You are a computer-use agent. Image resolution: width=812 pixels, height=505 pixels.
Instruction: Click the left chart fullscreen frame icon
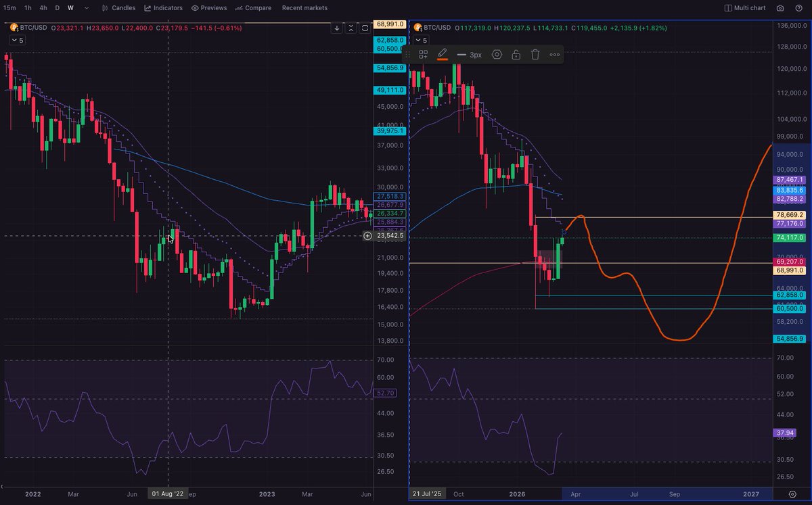pyautogui.click(x=365, y=28)
